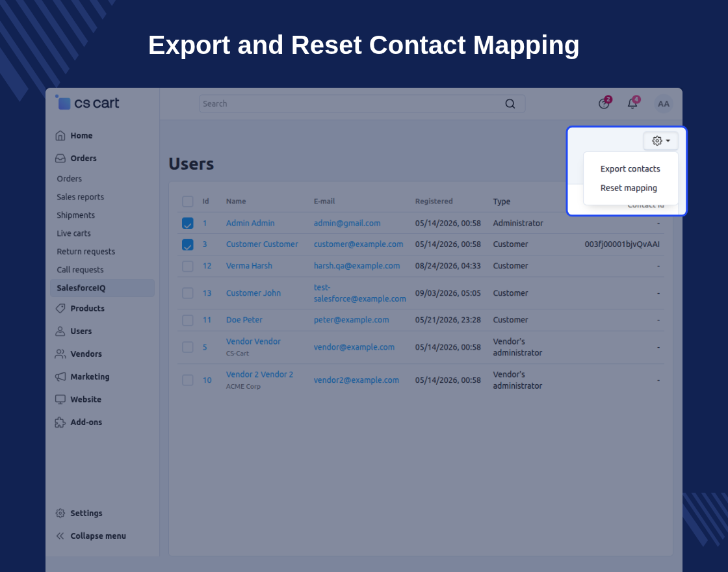
Task: Open the Admin Admin user link
Action: click(250, 223)
